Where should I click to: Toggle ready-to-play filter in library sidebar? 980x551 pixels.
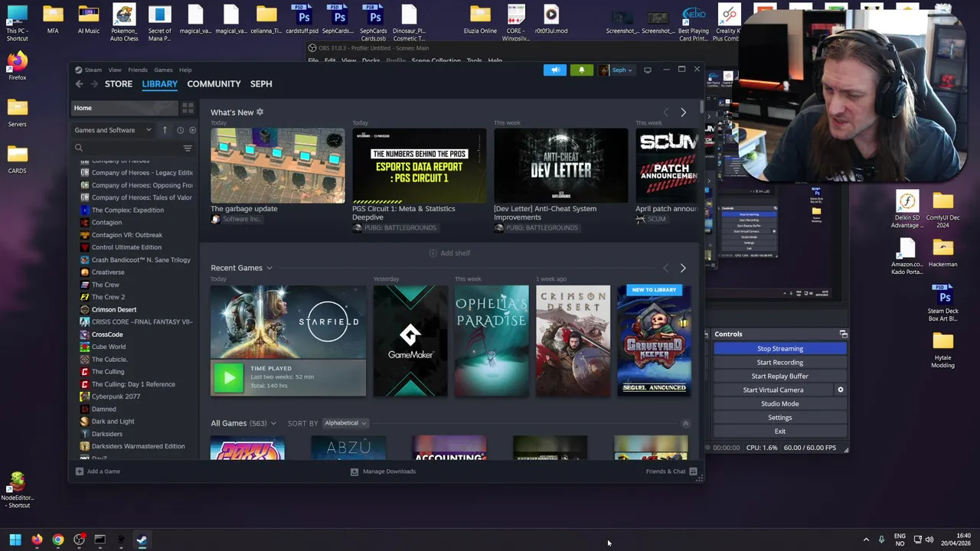[192, 130]
